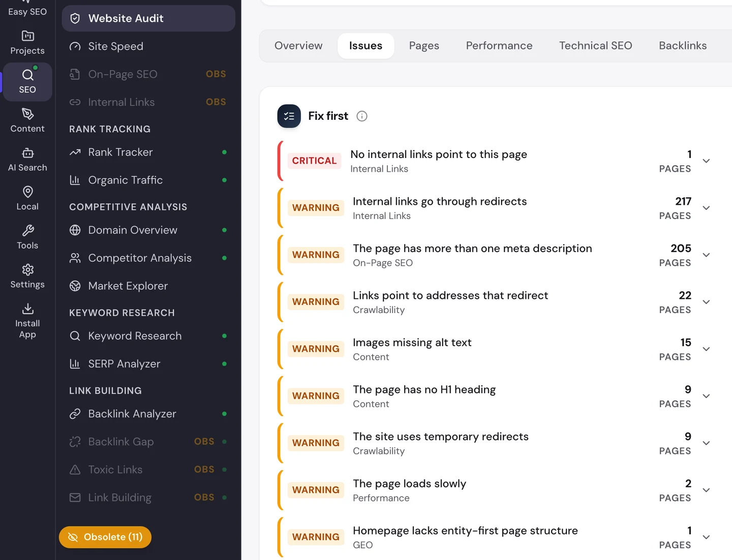Expand 'Images missing alt text' issue
Viewport: 732px width, 560px height.
coord(706,349)
